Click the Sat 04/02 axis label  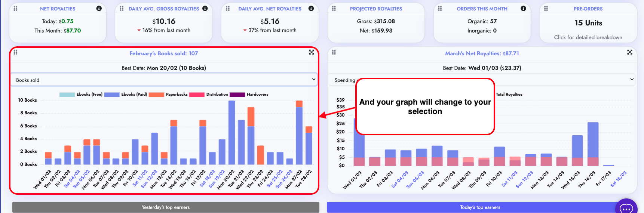(x=72, y=179)
